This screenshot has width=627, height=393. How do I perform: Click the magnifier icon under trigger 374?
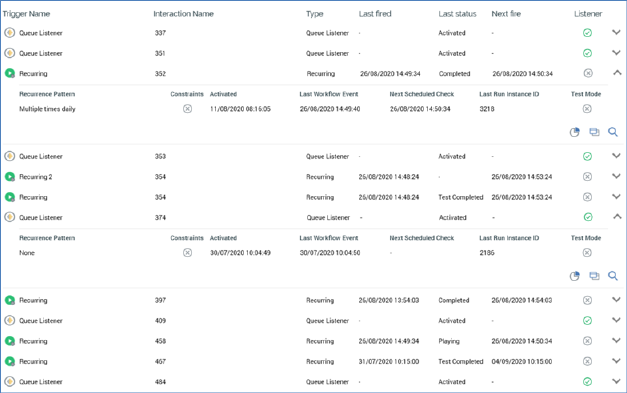(613, 276)
